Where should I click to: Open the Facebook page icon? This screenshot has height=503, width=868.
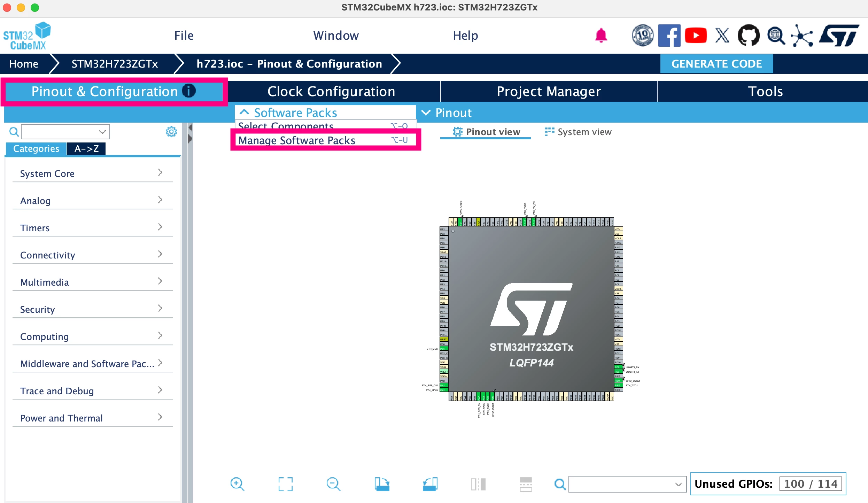tap(669, 36)
